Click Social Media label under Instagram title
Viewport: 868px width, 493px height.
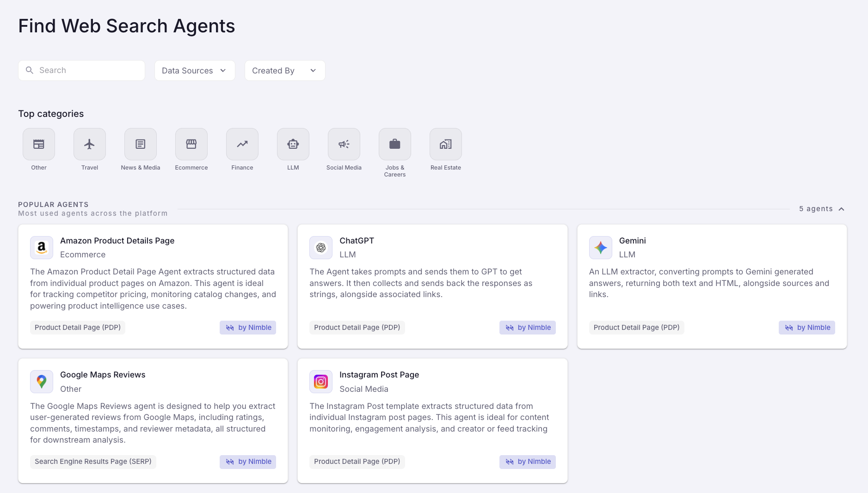[x=364, y=389]
